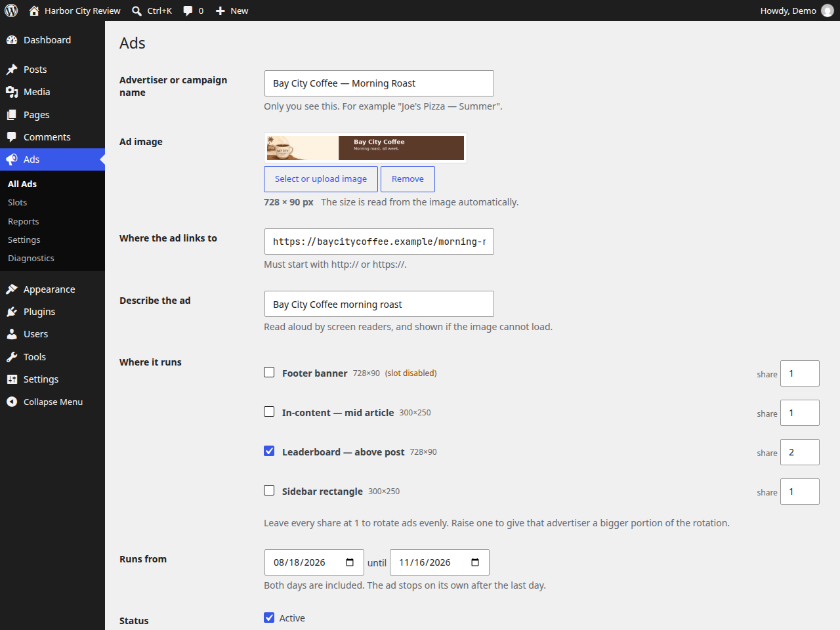
Task: Click the Describe the ad text field
Action: point(379,304)
